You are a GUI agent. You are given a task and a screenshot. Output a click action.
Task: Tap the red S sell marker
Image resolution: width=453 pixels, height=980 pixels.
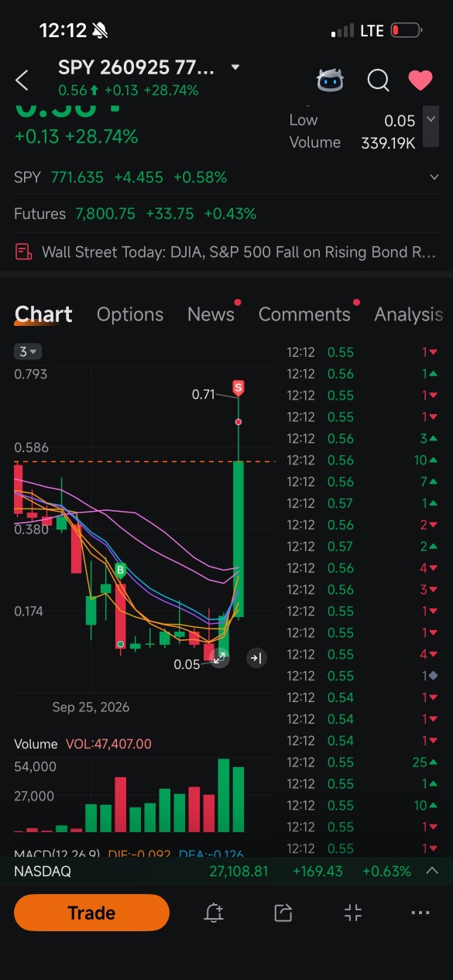(239, 388)
